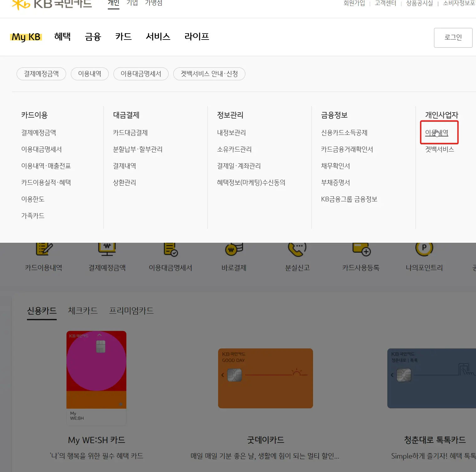The height and width of the screenshot is (472, 476).
Task: Open the 부채증명서 link
Action: tap(336, 183)
